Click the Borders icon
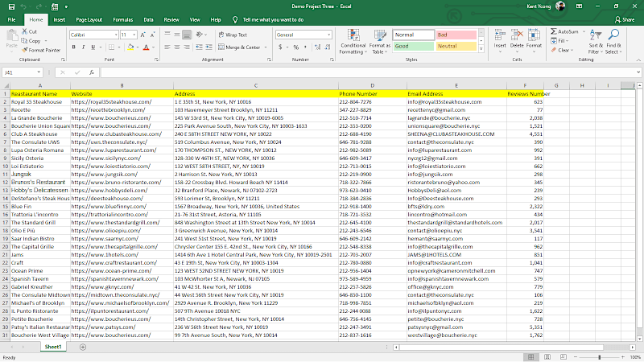This screenshot has width=644, height=362. click(111, 47)
